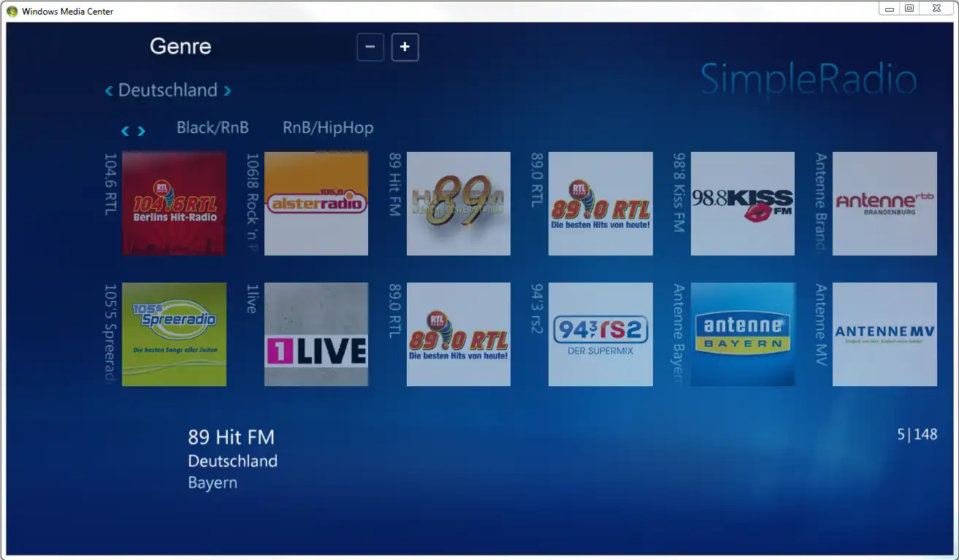Select the 94.3 rs2 station tile
This screenshot has height=560, width=959.
[600, 334]
